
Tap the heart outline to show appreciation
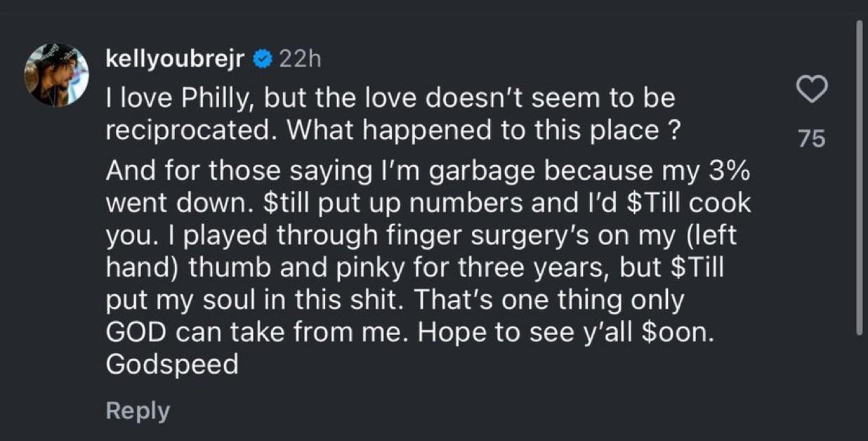click(x=813, y=89)
